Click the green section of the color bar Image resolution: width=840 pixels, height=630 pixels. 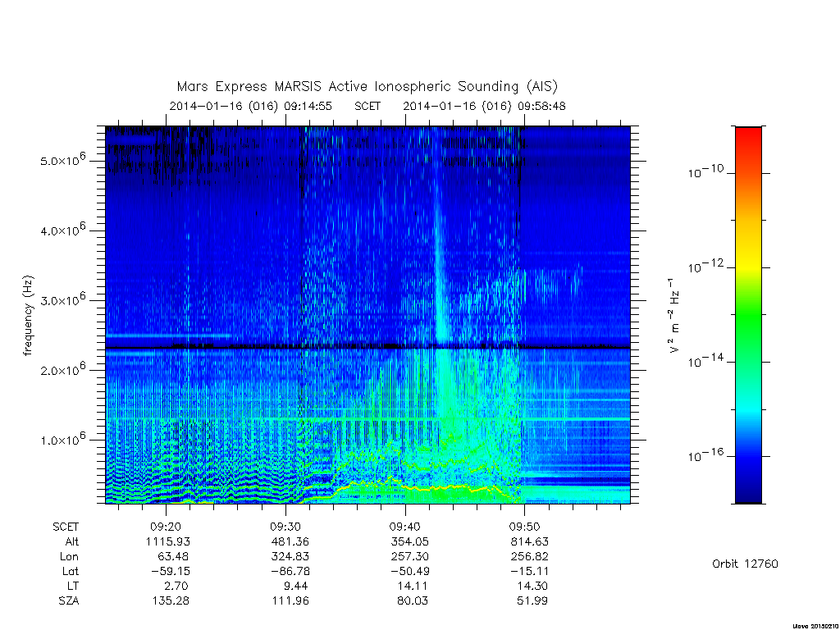point(748,316)
